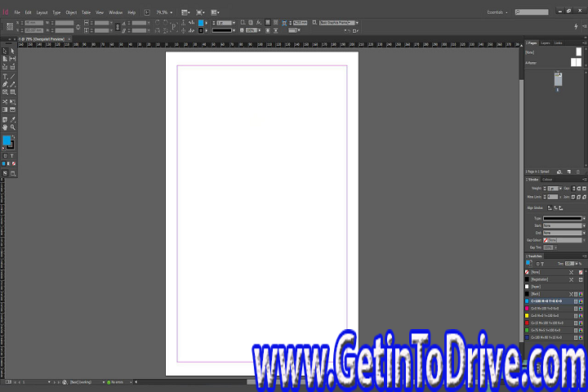Select the Gap tool
This screenshot has width=588, height=392.
pyautogui.click(x=13, y=59)
